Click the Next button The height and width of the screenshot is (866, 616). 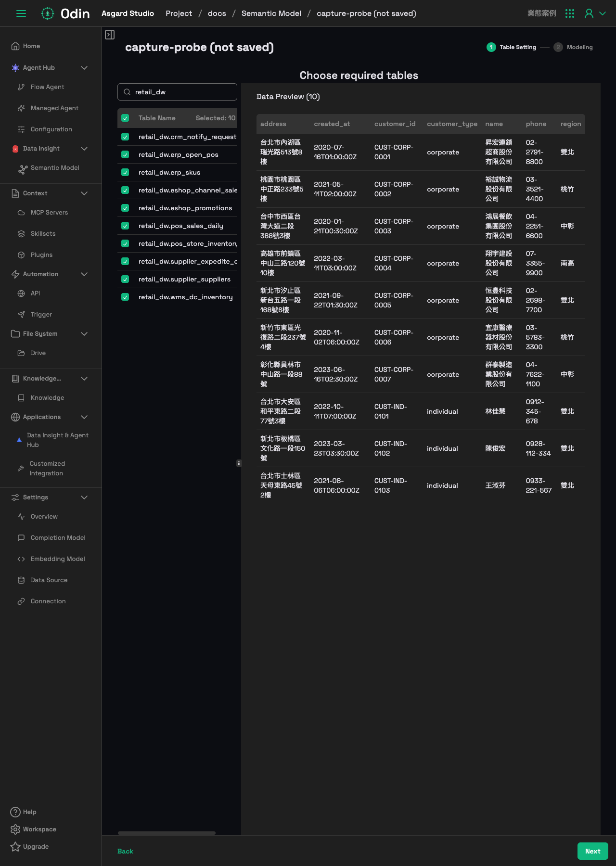click(593, 851)
